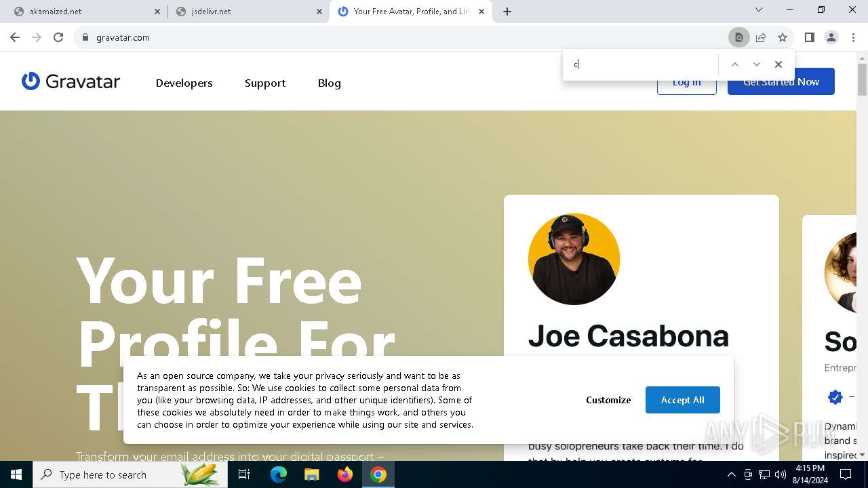
Task: Expand the tab search dropdown
Action: click(x=759, y=9)
